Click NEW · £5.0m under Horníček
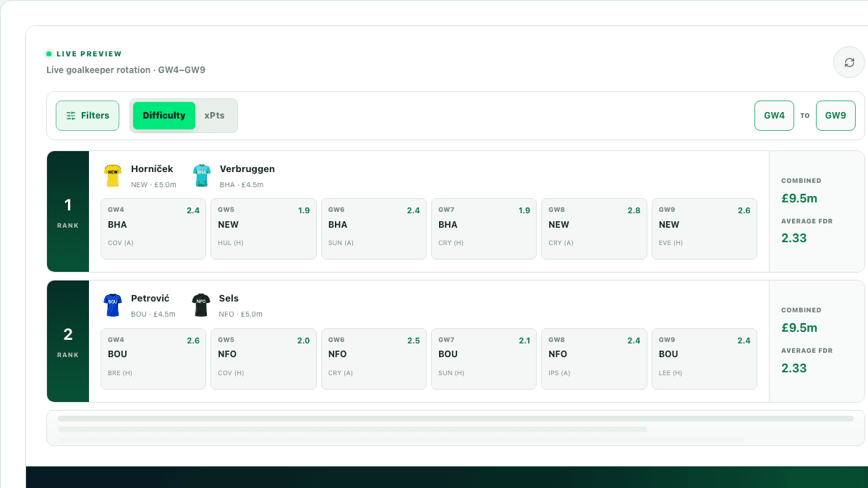The image size is (868, 488). click(x=153, y=185)
